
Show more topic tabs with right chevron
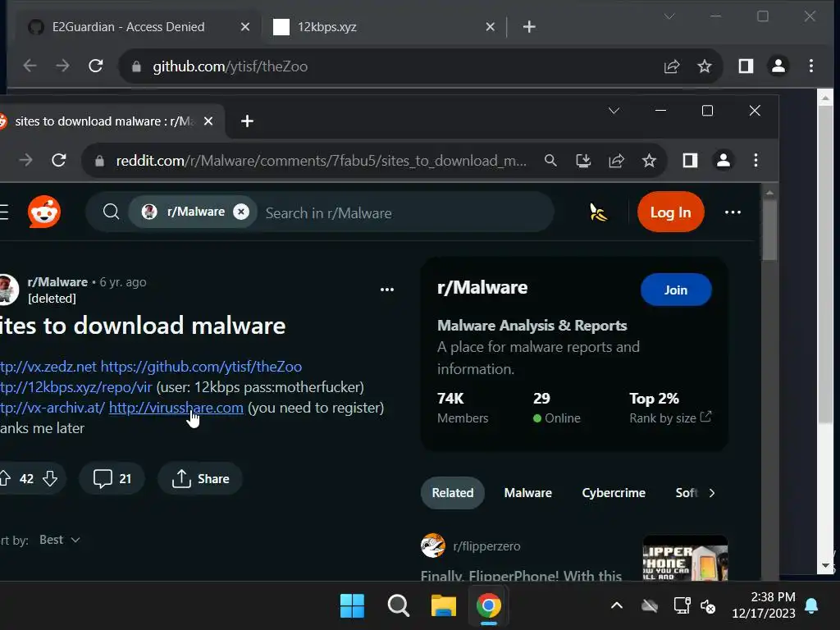pos(711,493)
